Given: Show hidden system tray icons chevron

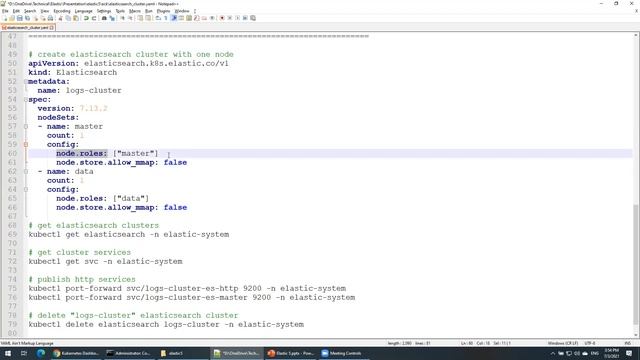Looking at the screenshot, I should [553, 353].
